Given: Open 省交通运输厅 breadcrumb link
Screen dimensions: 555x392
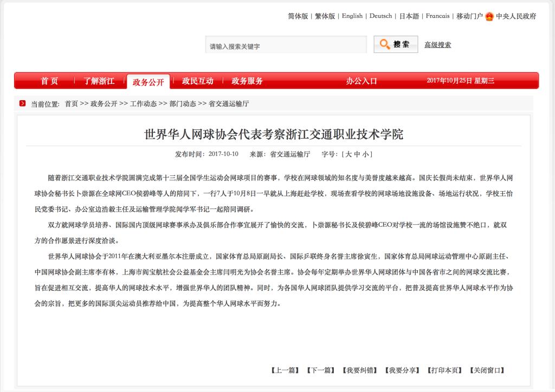Looking at the screenshot, I should (229, 104).
